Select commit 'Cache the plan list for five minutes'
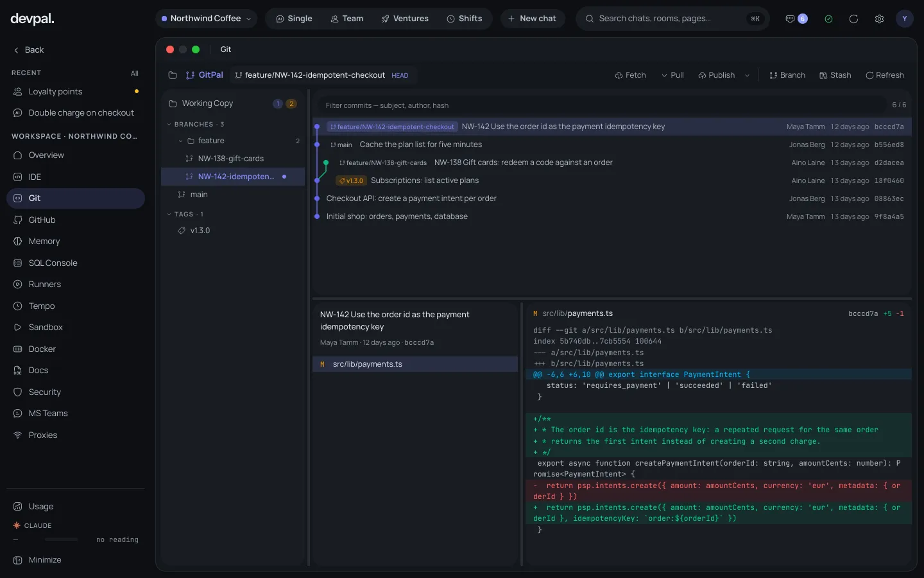 pyautogui.click(x=612, y=144)
